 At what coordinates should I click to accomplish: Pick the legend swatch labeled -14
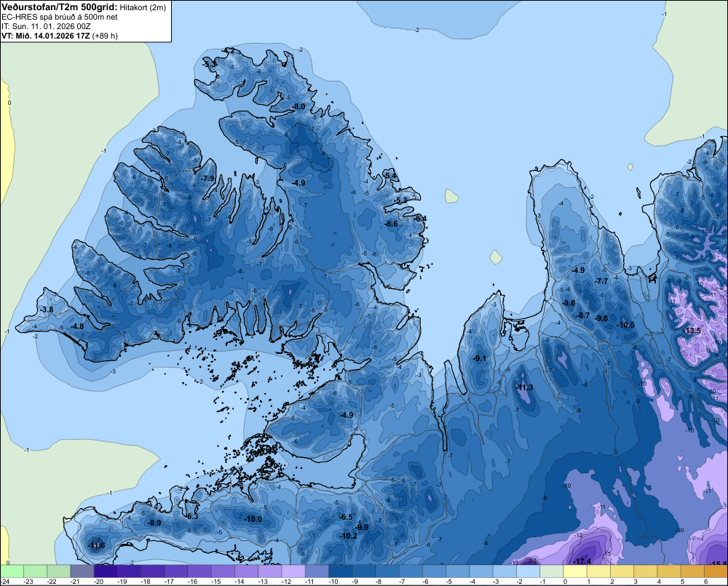coord(246,571)
